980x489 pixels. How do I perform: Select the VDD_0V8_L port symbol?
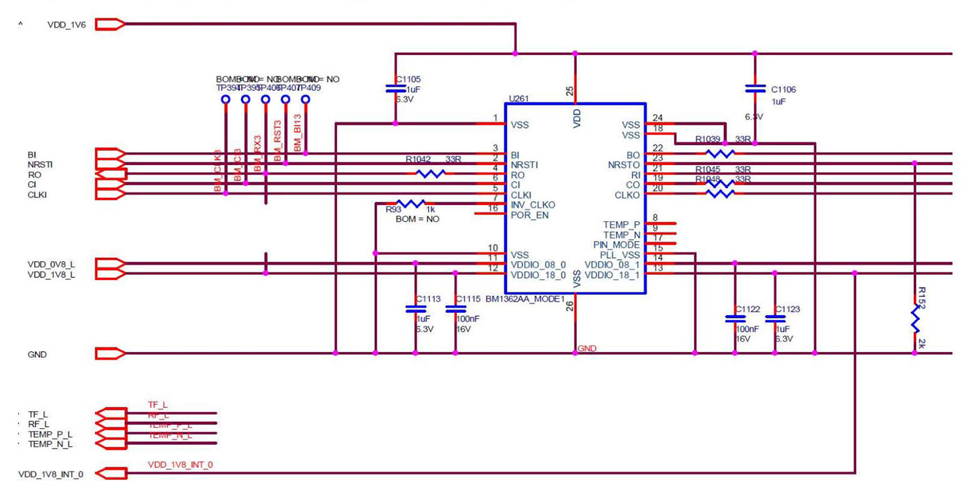(110, 264)
